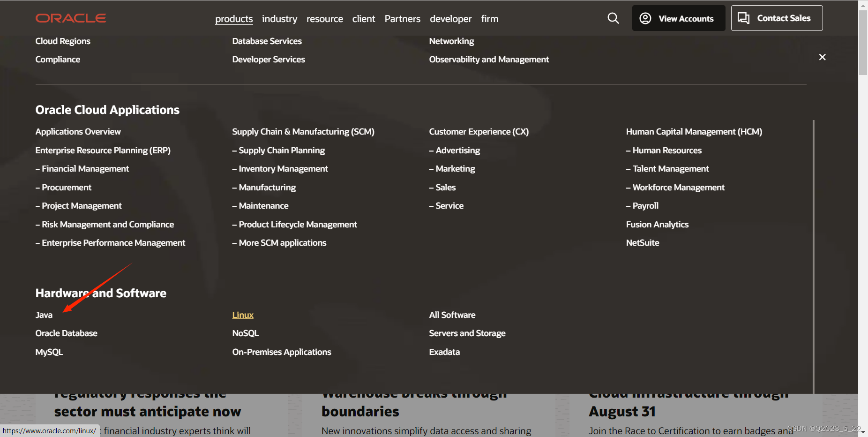Image resolution: width=868 pixels, height=437 pixels.
Task: Click the 'boundaries' headline text
Action: coord(360,412)
